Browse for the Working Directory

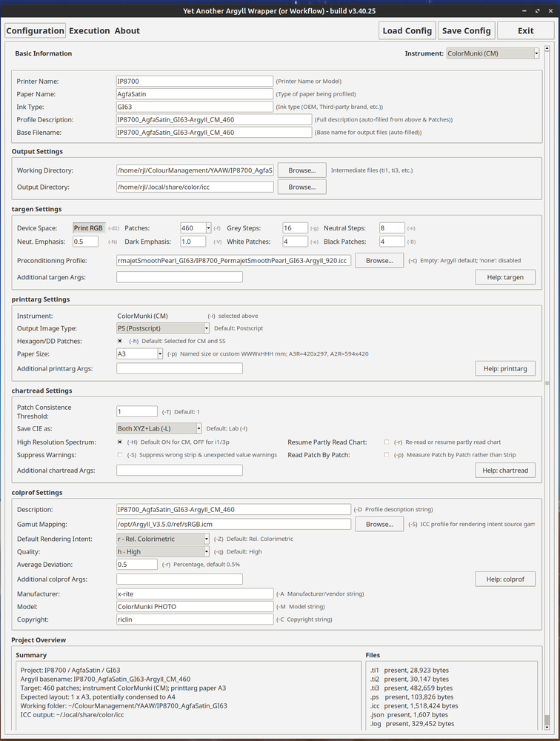302,170
